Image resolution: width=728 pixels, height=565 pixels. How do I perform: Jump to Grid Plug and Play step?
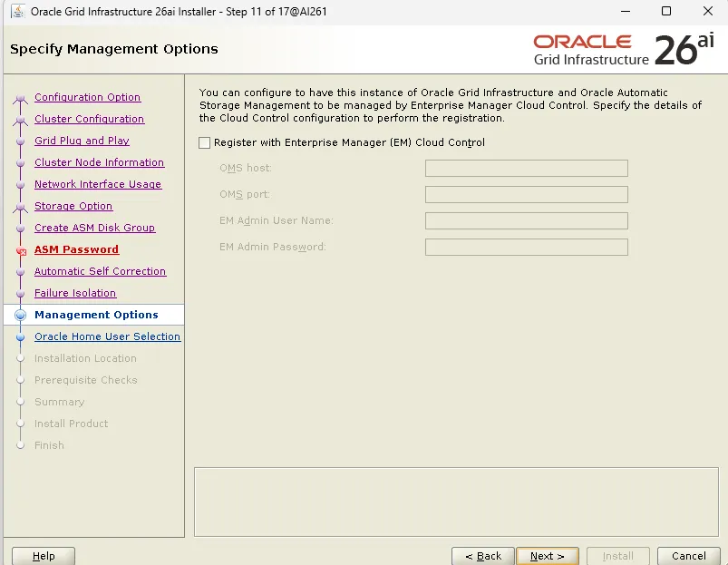tap(82, 141)
